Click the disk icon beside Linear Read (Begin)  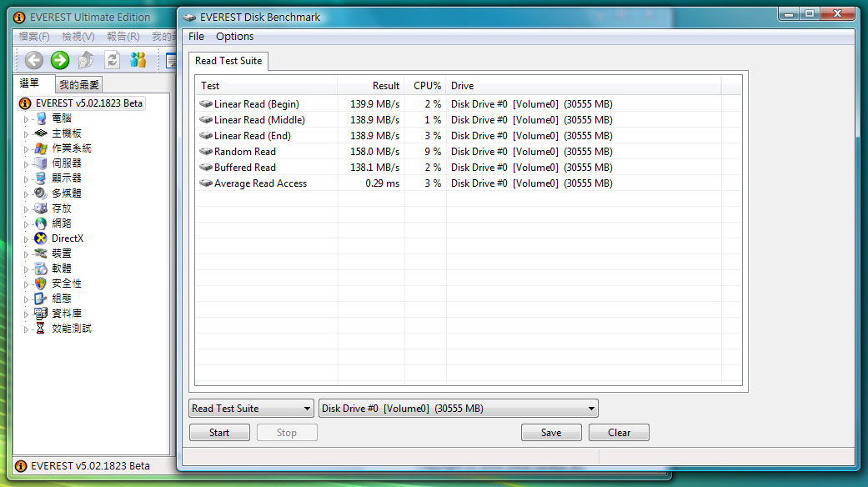206,104
